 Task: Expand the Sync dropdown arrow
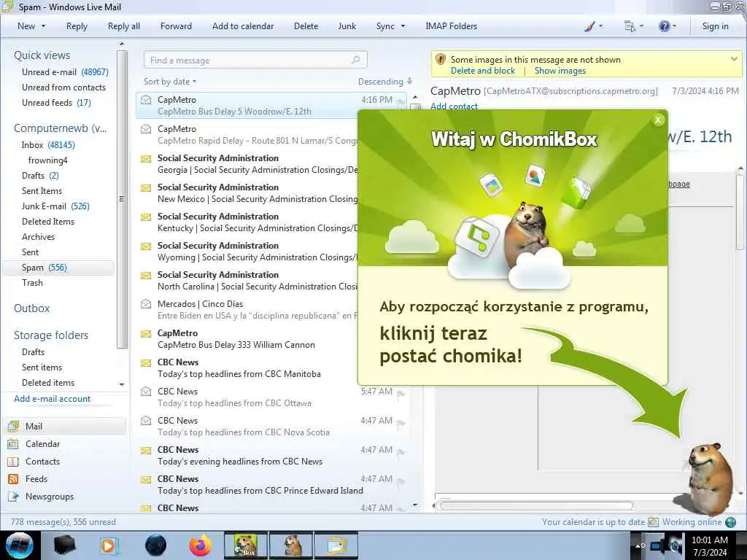pyautogui.click(x=403, y=26)
